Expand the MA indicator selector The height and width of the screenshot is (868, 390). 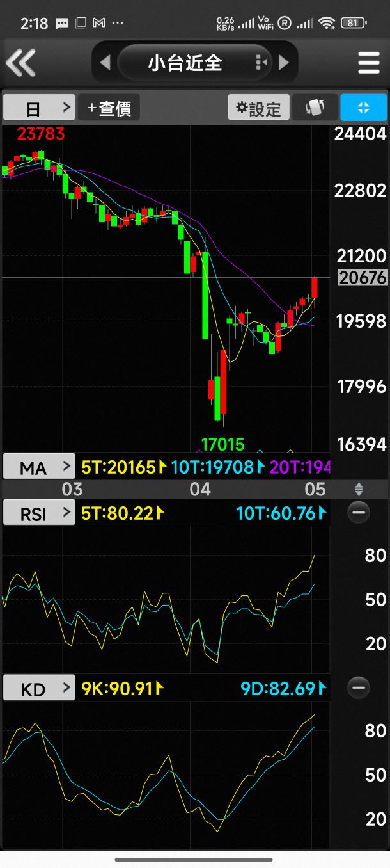(x=39, y=467)
